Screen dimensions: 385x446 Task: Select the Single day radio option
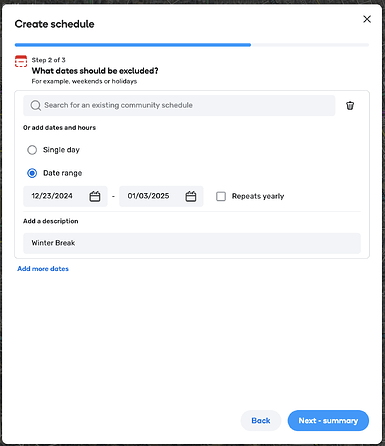coord(32,150)
